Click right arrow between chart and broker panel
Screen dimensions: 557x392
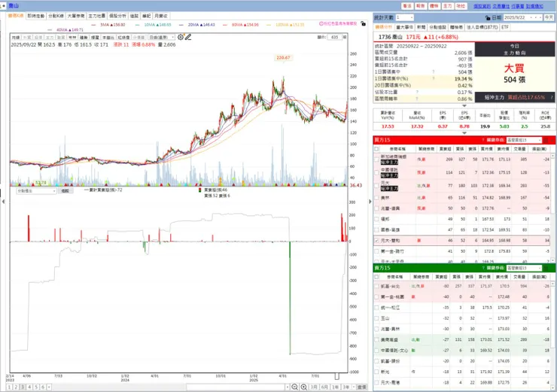click(x=370, y=202)
